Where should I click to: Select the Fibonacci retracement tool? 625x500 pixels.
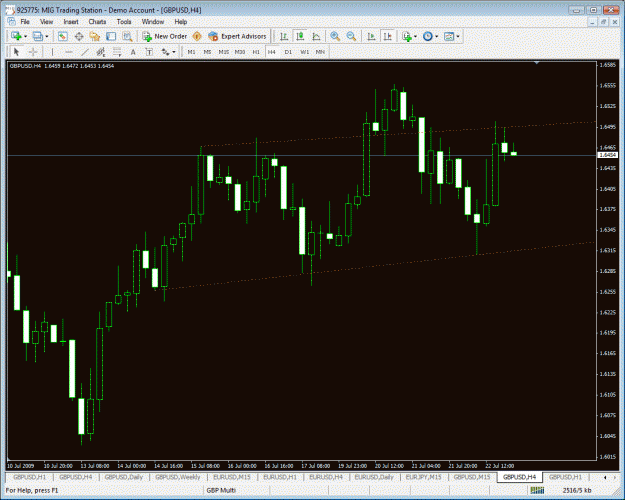[x=117, y=52]
